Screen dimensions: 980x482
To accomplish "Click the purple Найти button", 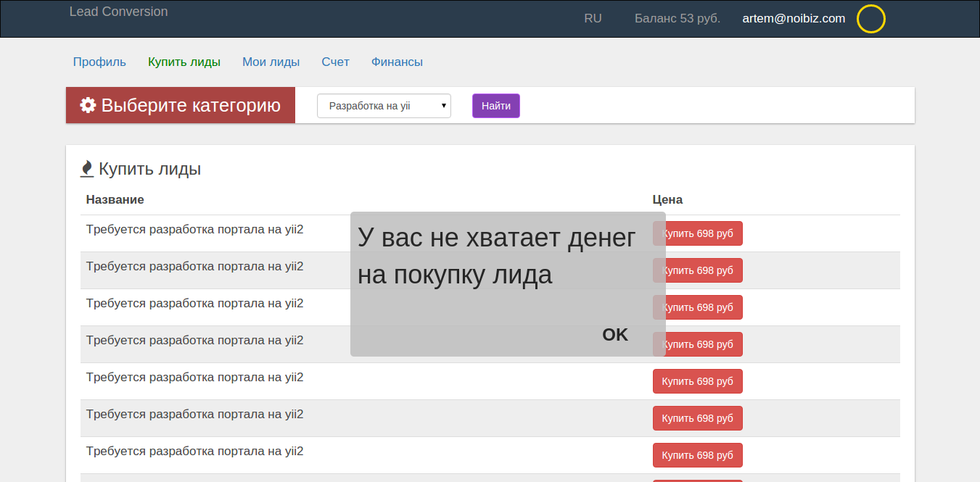I will (x=496, y=106).
